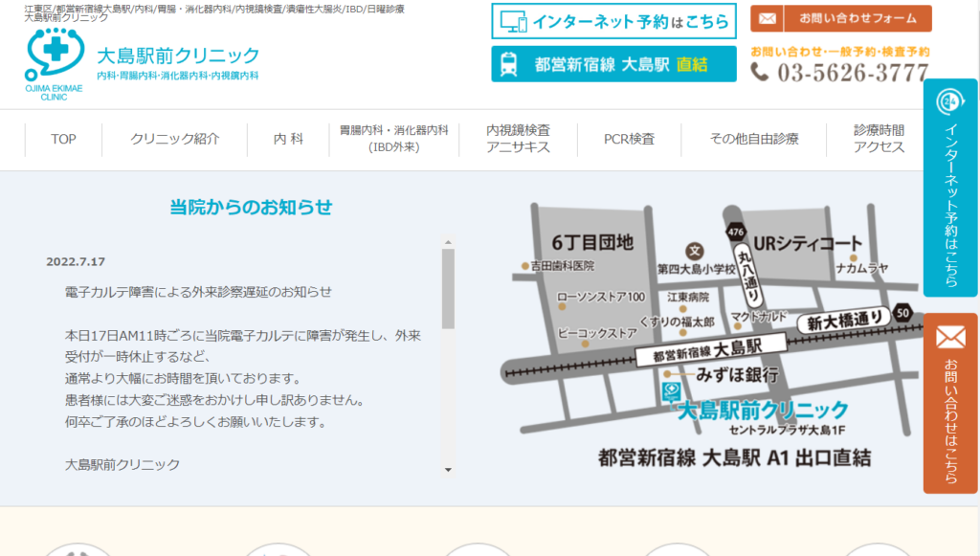This screenshot has width=980, height=556.
Task: Click route 476 badge on map
Action: [736, 232]
